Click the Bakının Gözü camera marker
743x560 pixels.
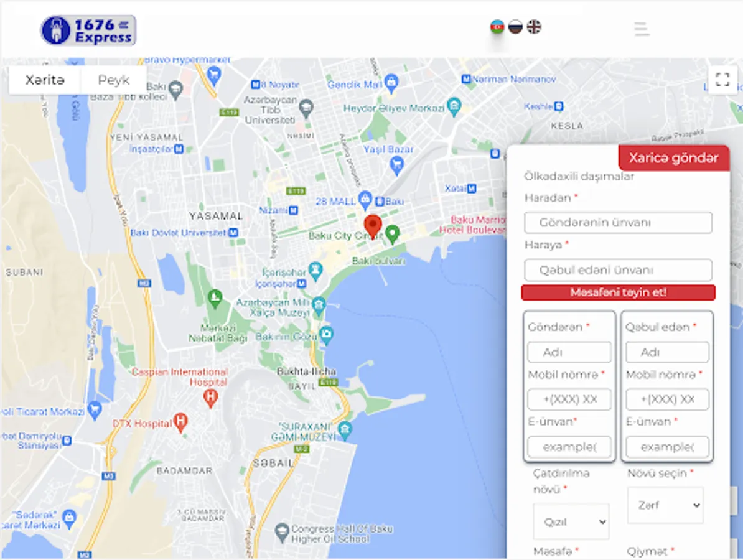[x=326, y=335]
